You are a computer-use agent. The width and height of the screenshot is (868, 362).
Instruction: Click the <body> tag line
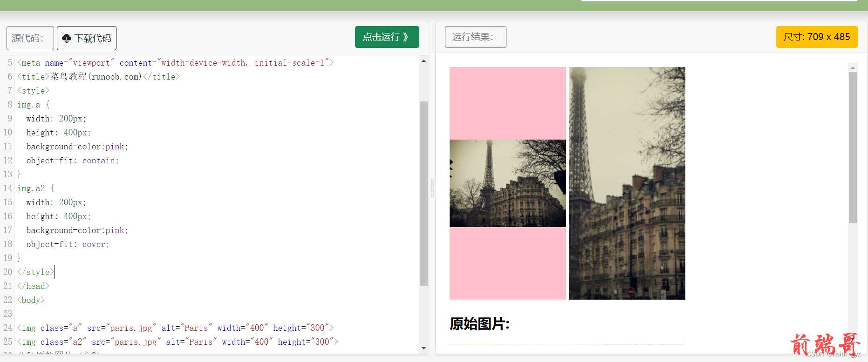(x=31, y=300)
